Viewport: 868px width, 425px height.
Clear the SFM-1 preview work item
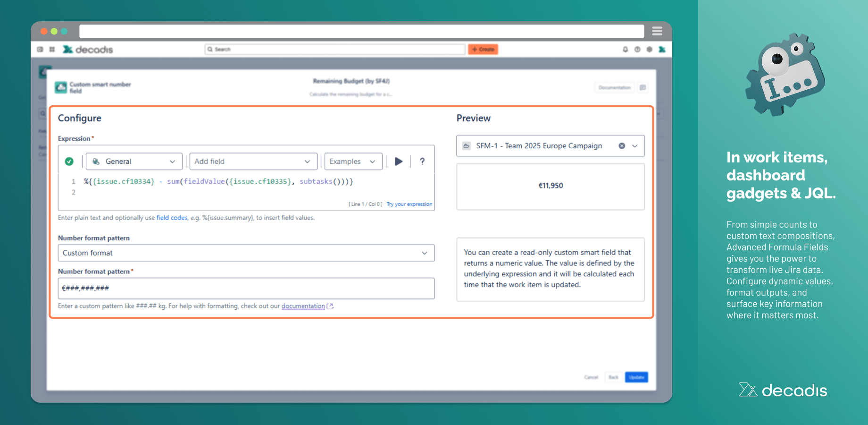(622, 146)
